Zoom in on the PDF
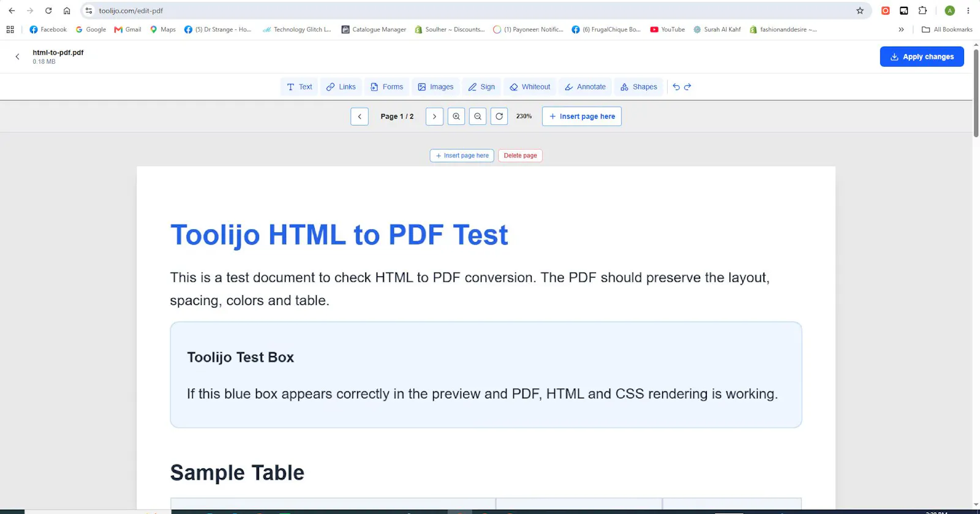The image size is (980, 514). click(456, 116)
